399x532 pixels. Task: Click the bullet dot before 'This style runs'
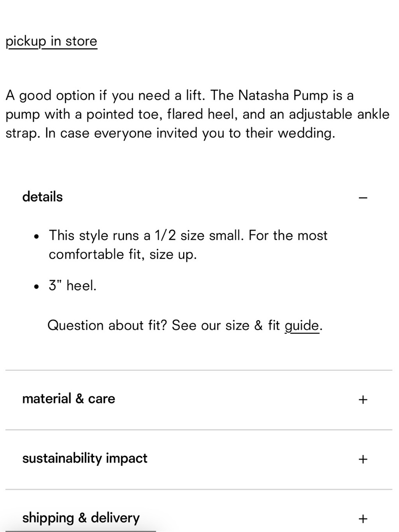37,236
